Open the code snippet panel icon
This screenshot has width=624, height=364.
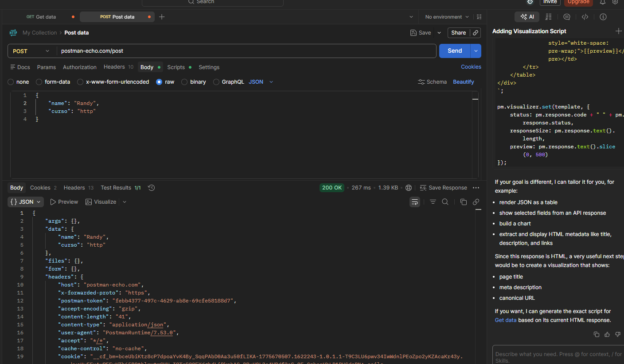pyautogui.click(x=585, y=17)
